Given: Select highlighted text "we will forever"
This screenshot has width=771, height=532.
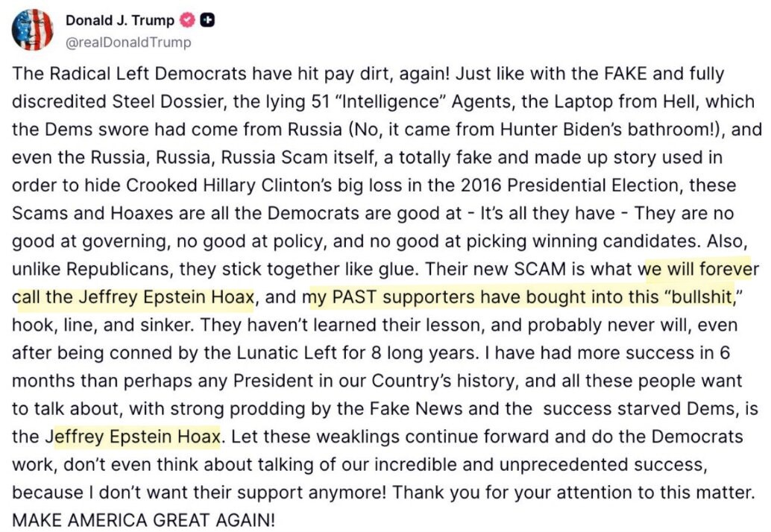Looking at the screenshot, I should (699, 269).
